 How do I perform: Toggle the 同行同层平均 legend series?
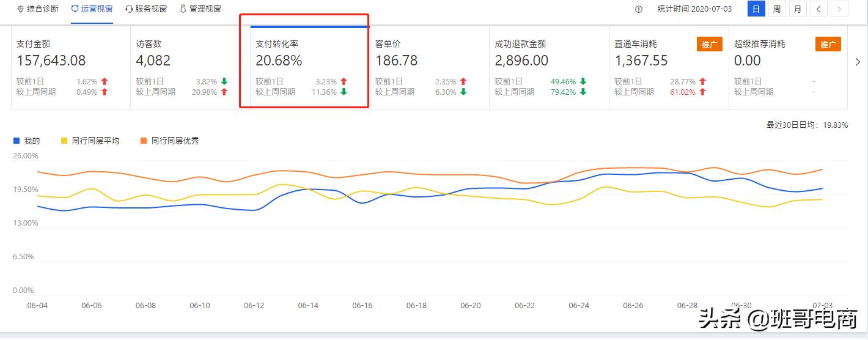pos(90,141)
